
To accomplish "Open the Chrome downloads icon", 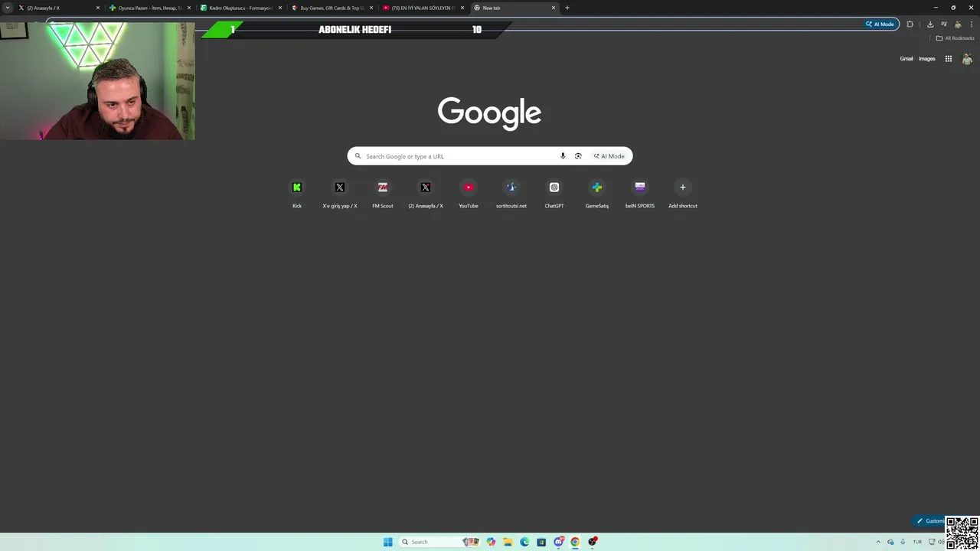I will (x=930, y=24).
